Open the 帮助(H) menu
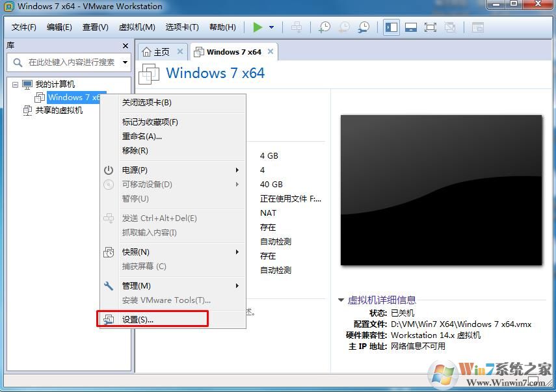The width and height of the screenshot is (556, 392). [222, 27]
